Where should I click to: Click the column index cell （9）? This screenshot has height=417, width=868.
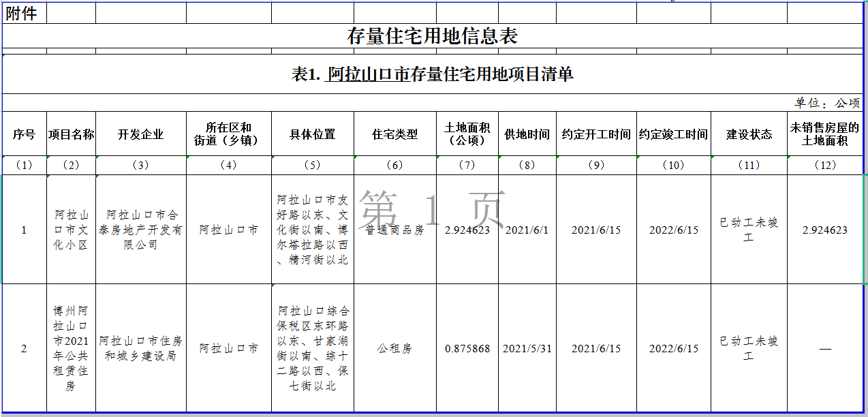pos(596,165)
